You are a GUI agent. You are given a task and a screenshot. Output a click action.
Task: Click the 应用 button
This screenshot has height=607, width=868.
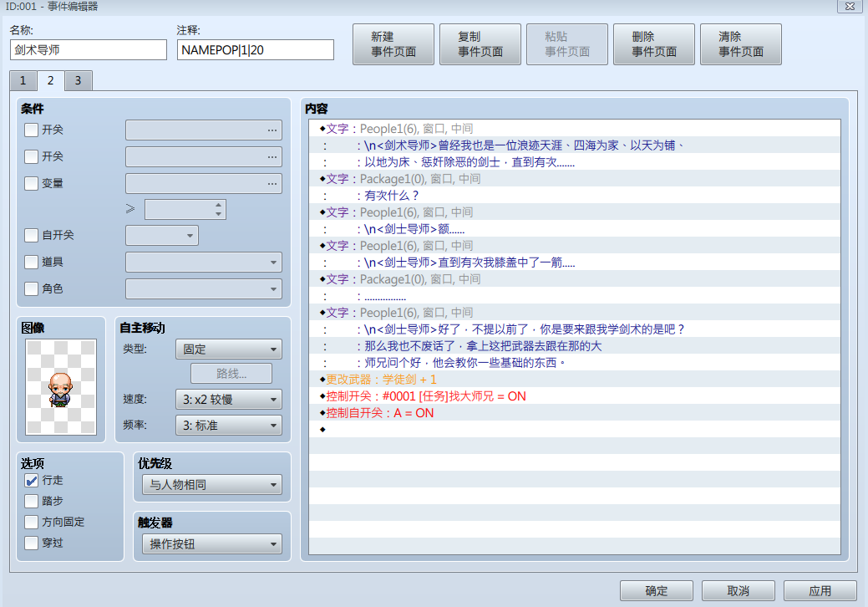820,591
